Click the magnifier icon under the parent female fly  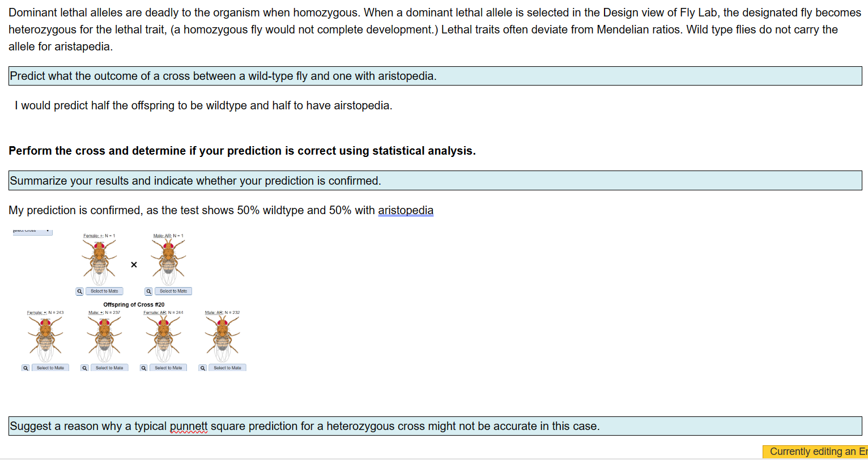pos(79,291)
